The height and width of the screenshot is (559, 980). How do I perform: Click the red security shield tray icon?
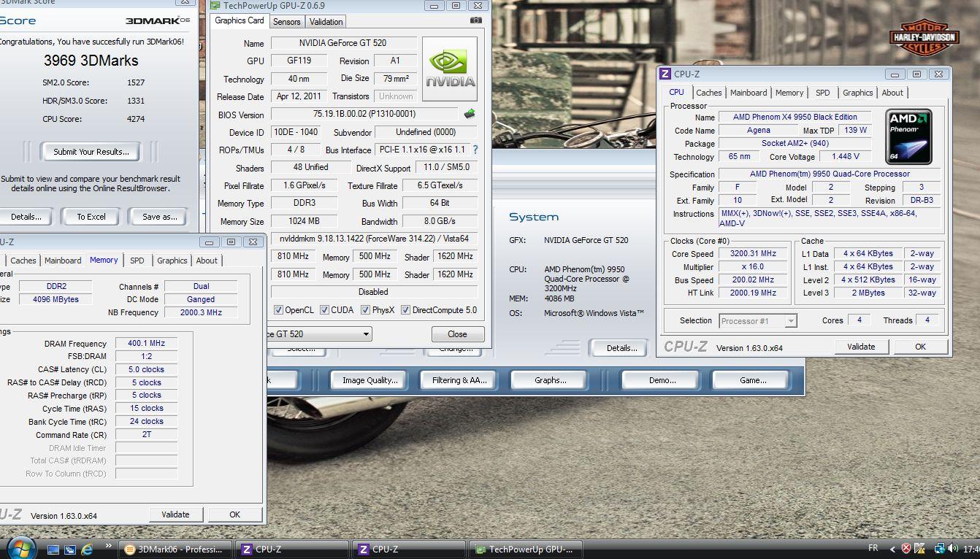pyautogui.click(x=906, y=550)
